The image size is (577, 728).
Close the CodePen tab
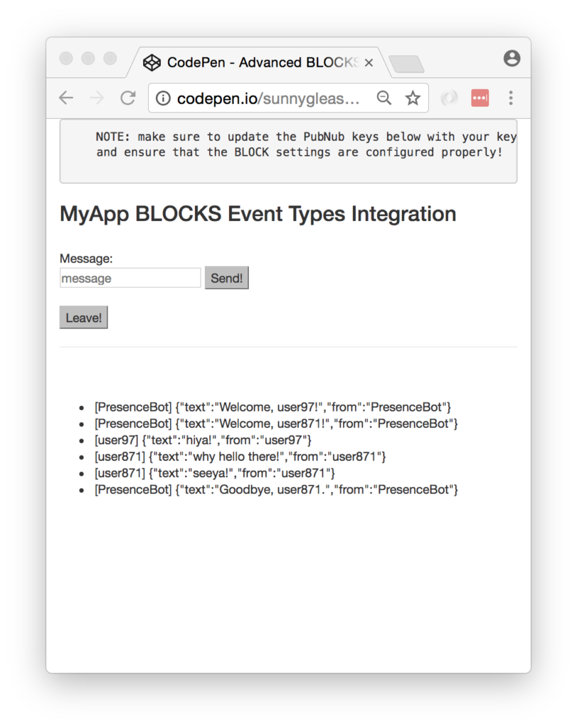[369, 63]
